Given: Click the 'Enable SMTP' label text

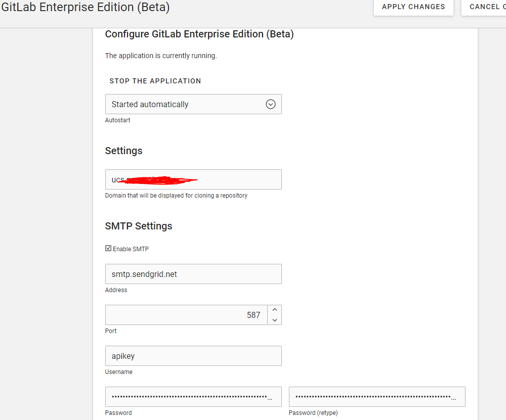Looking at the screenshot, I should coord(131,249).
